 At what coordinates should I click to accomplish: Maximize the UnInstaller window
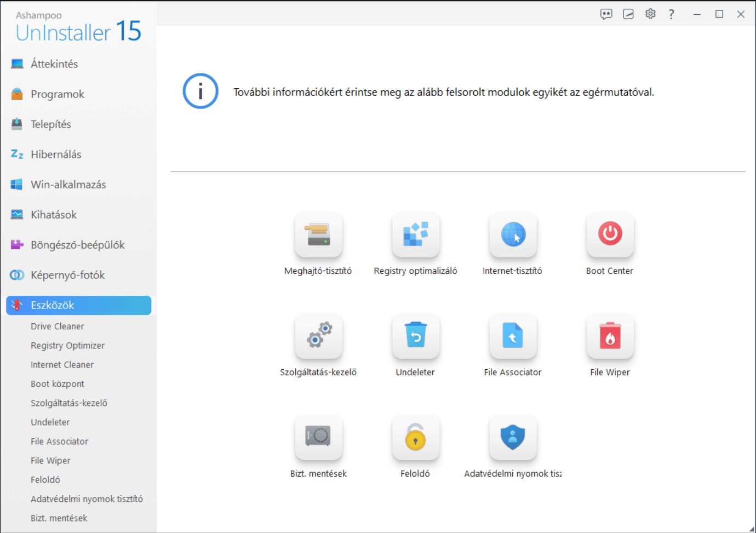tap(719, 14)
